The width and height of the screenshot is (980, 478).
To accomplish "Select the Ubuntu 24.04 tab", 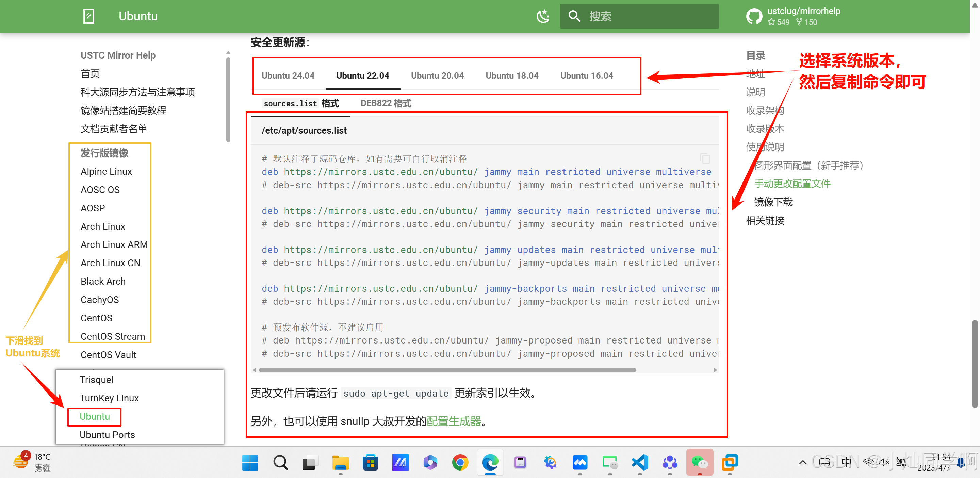I will 288,75.
